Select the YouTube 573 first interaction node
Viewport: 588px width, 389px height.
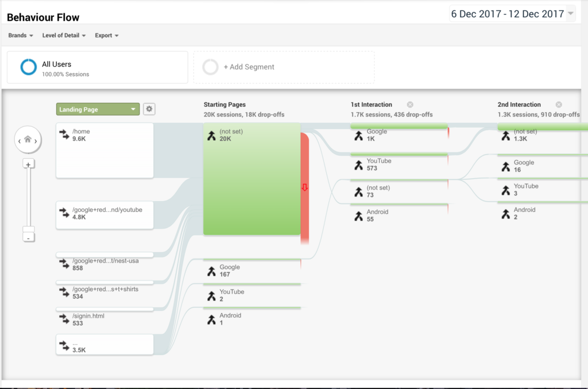pos(399,164)
